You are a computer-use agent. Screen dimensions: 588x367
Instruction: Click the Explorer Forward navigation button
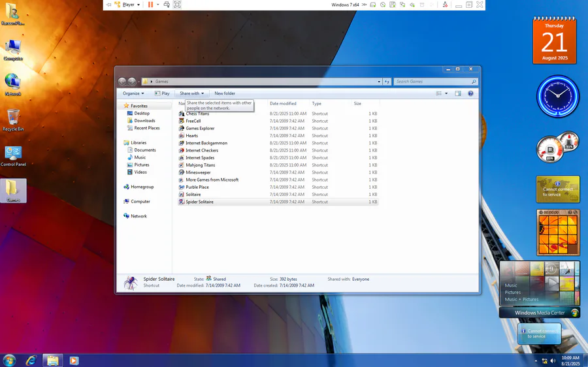pos(131,82)
